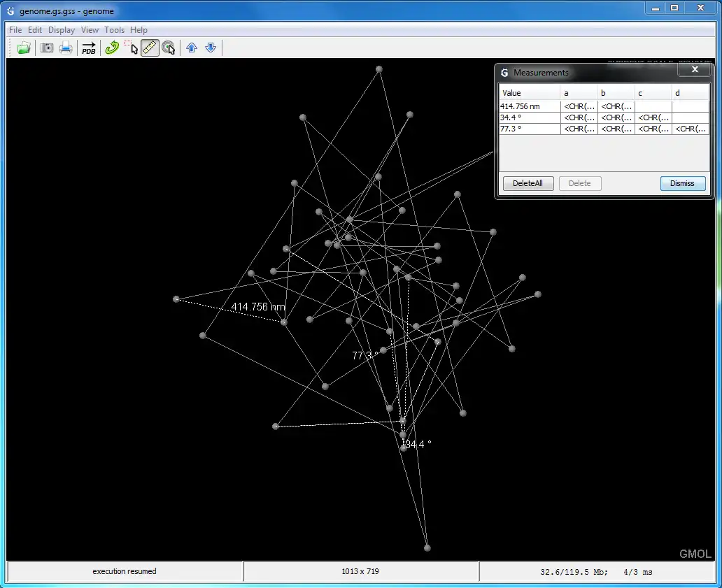The image size is (722, 588).
Task: Click the DeleteAll button in Measurements
Action: tap(528, 183)
